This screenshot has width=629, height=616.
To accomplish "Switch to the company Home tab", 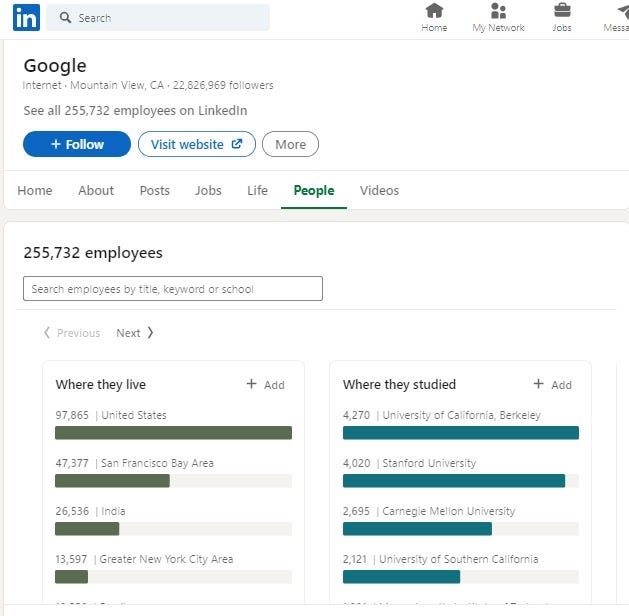I will pos(35,190).
